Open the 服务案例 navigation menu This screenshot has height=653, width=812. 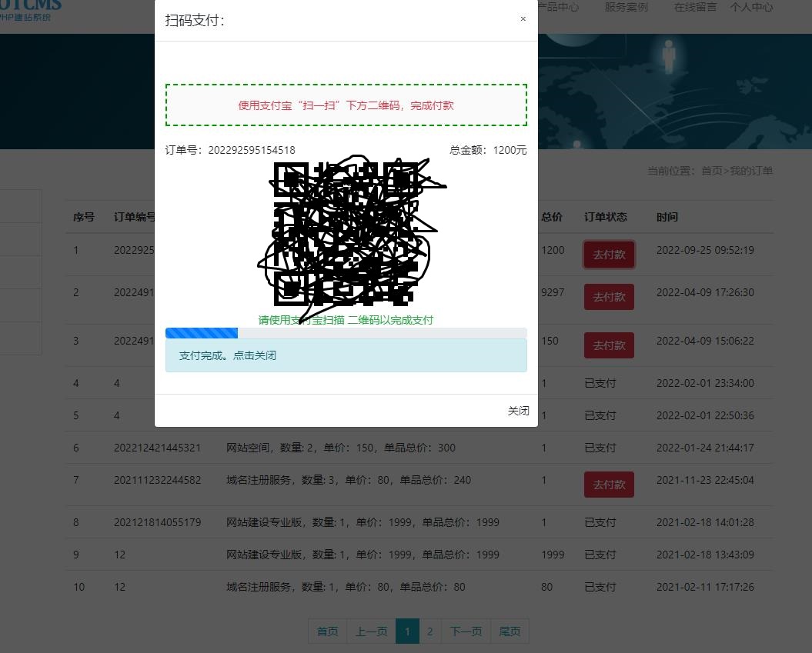tap(626, 8)
